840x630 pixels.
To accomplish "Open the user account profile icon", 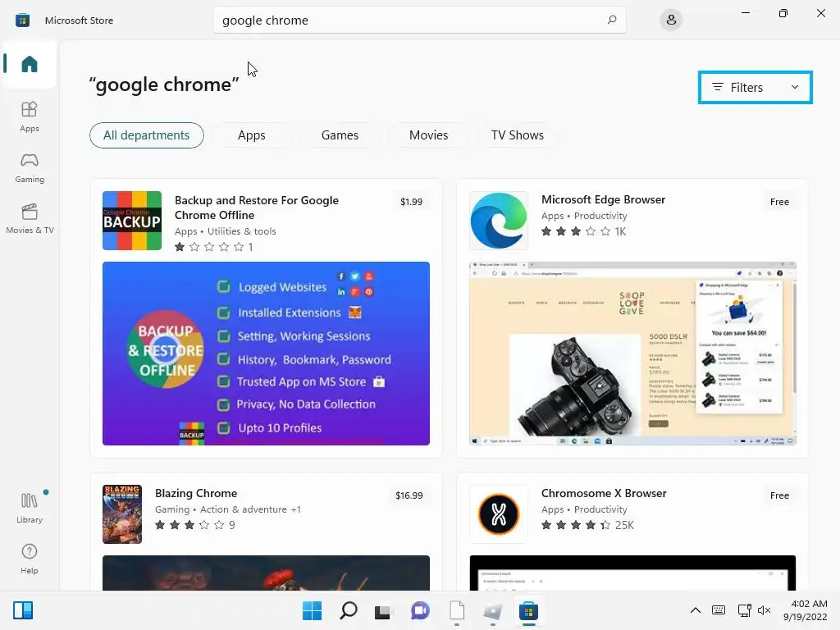I will coord(671,20).
